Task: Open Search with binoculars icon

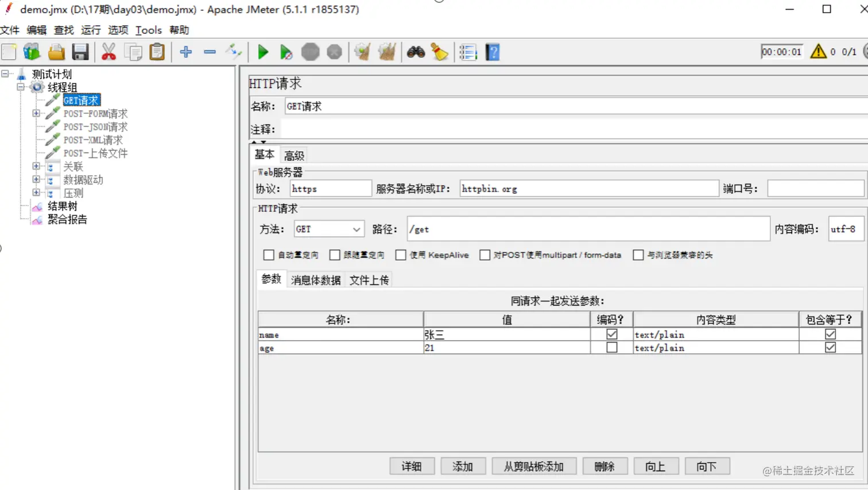Action: pyautogui.click(x=416, y=52)
